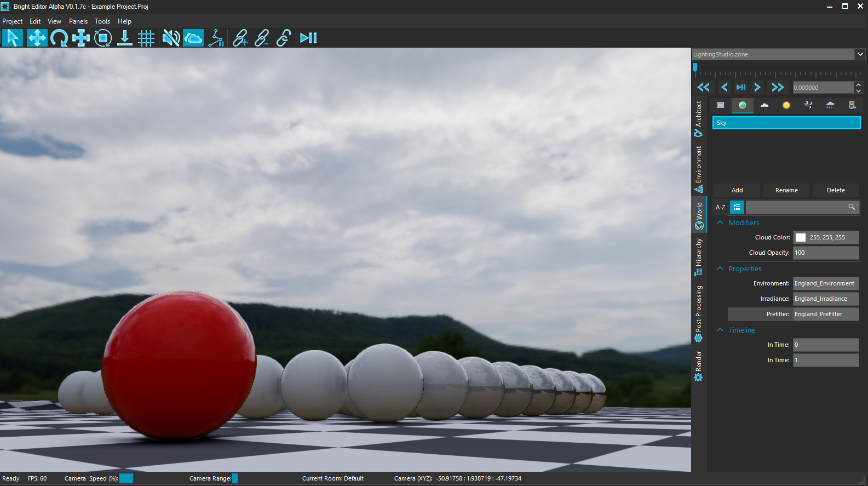The height and width of the screenshot is (486, 868).
Task: Select the arrow pointer tool
Action: [x=13, y=38]
